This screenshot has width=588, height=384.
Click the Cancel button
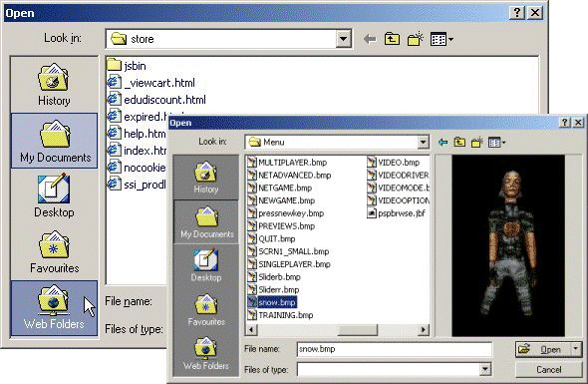tap(548, 370)
